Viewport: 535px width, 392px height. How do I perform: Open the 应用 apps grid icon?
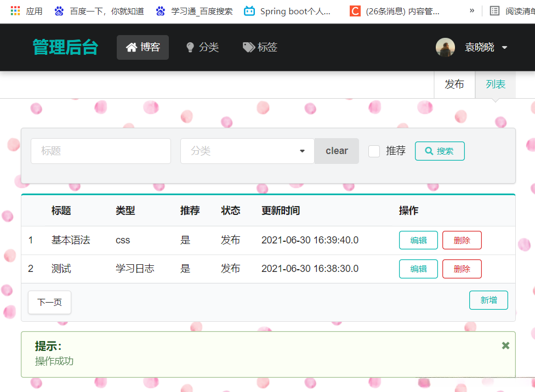tap(15, 11)
